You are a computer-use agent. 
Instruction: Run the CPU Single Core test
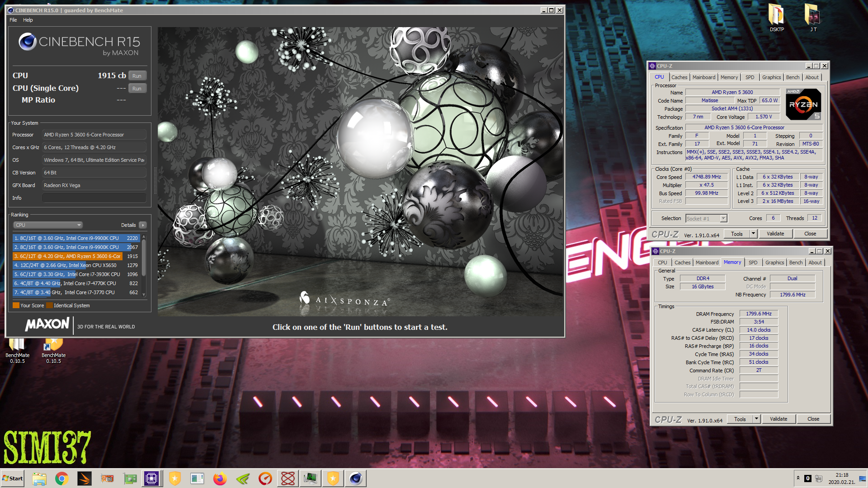[x=137, y=89]
